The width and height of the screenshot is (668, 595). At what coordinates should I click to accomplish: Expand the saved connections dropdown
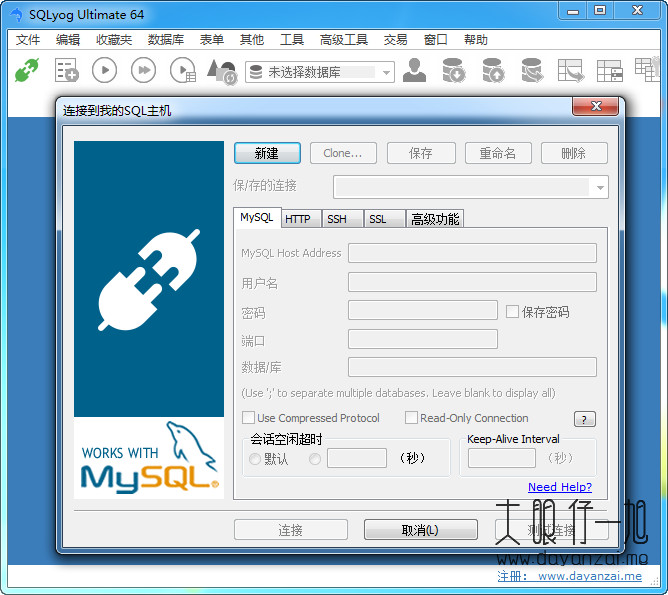coord(600,187)
